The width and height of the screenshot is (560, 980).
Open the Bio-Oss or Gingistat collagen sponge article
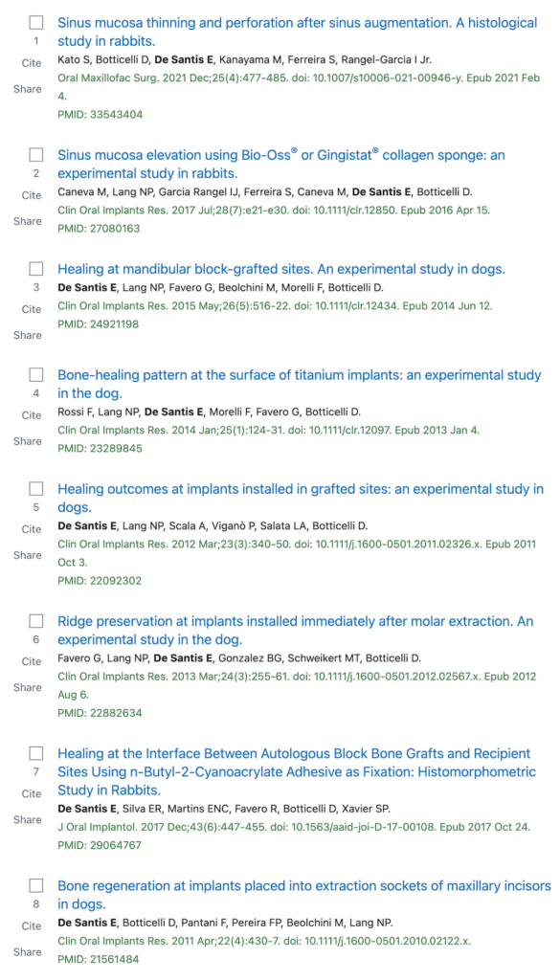click(280, 164)
